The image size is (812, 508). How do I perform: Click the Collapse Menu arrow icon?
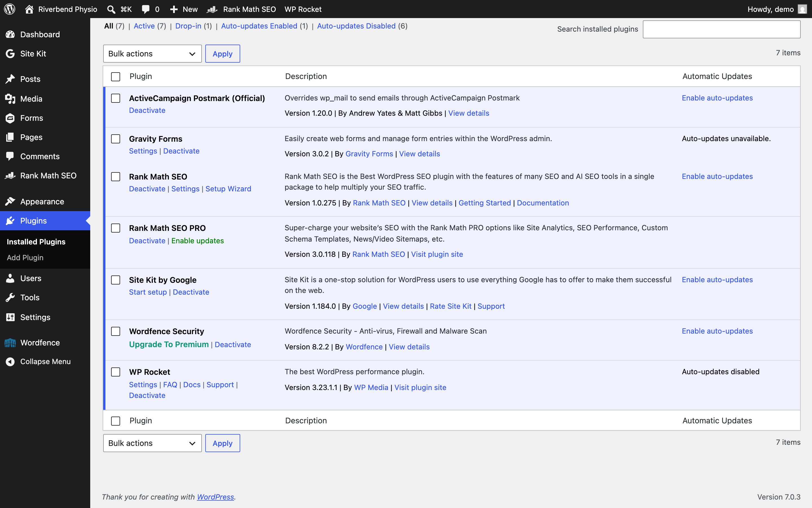pyautogui.click(x=10, y=362)
